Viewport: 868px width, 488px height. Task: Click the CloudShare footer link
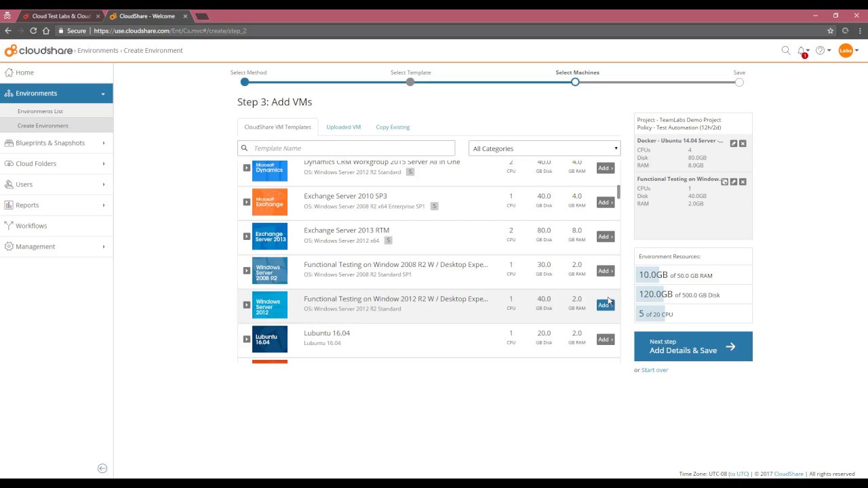pos(789,474)
